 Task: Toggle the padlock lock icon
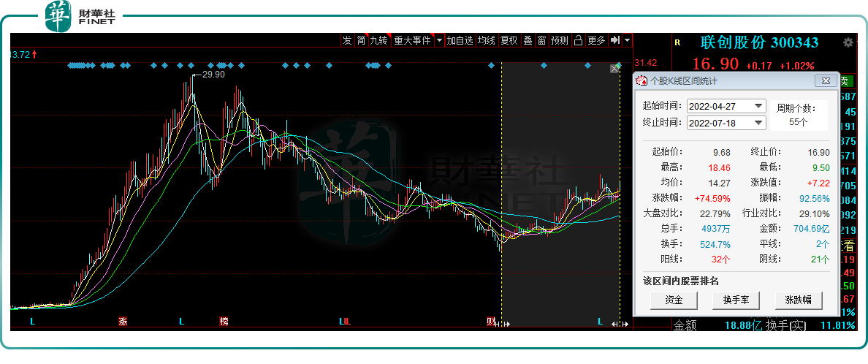tap(578, 40)
